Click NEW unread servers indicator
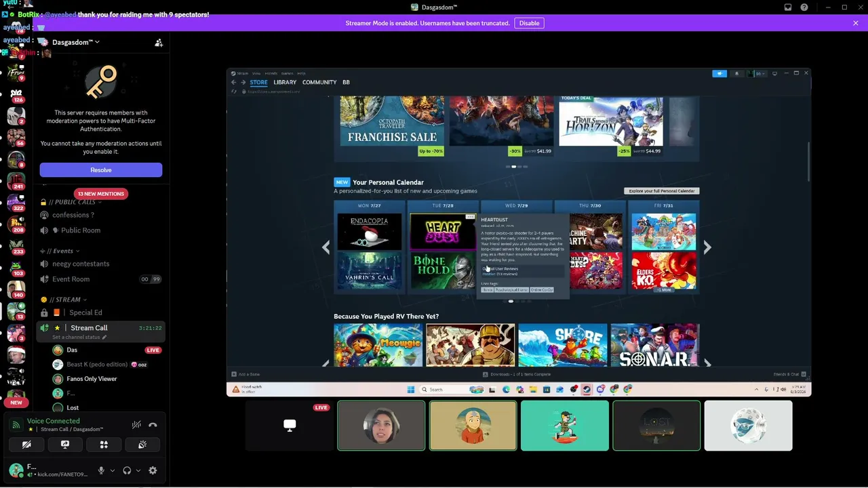 (16, 403)
